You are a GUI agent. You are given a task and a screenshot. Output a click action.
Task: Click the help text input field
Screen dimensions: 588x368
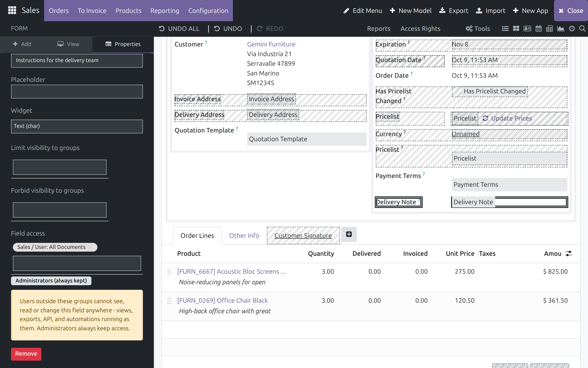point(77,60)
